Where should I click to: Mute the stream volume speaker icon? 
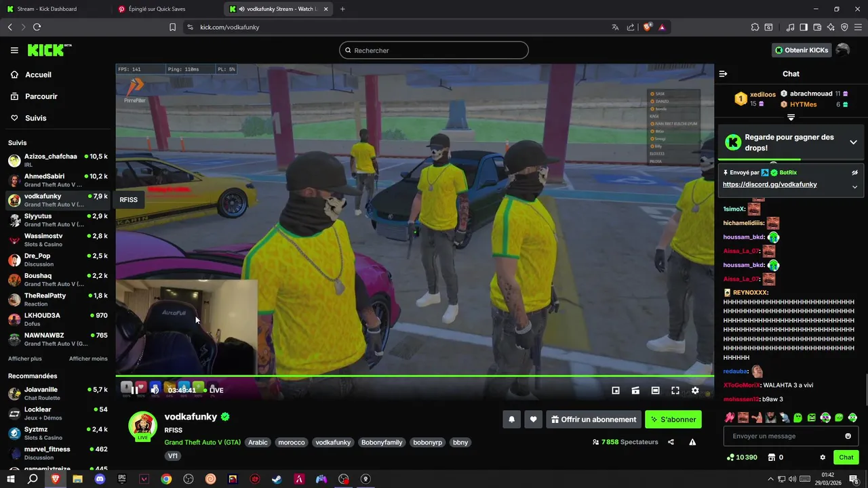155,390
